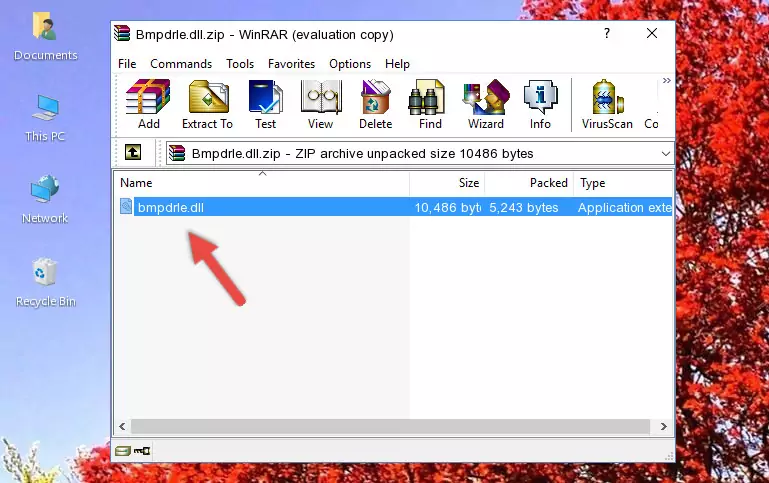Open the address bar dropdown arrow
Image resolution: width=769 pixels, height=483 pixels.
click(x=666, y=153)
